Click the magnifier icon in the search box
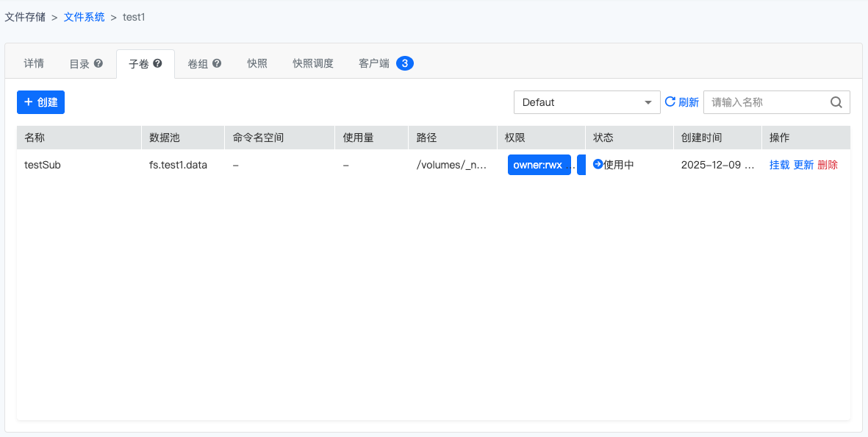 (x=836, y=102)
